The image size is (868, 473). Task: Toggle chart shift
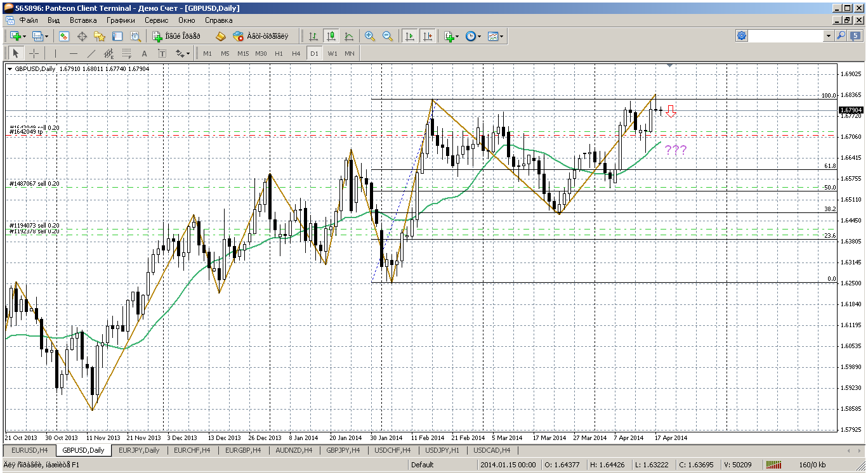428,36
